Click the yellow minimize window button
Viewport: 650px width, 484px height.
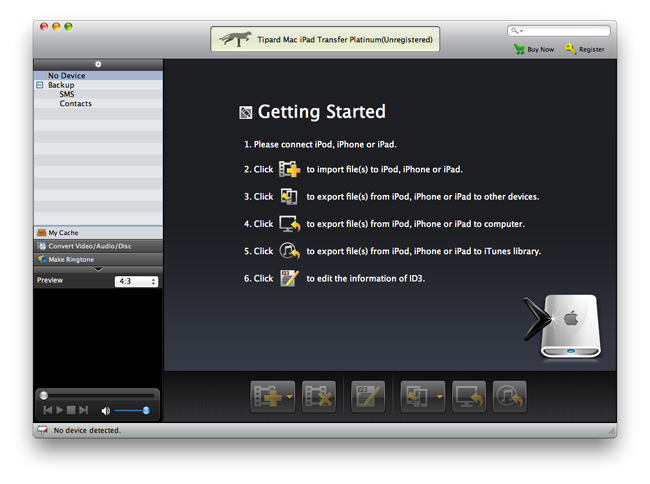tap(56, 27)
